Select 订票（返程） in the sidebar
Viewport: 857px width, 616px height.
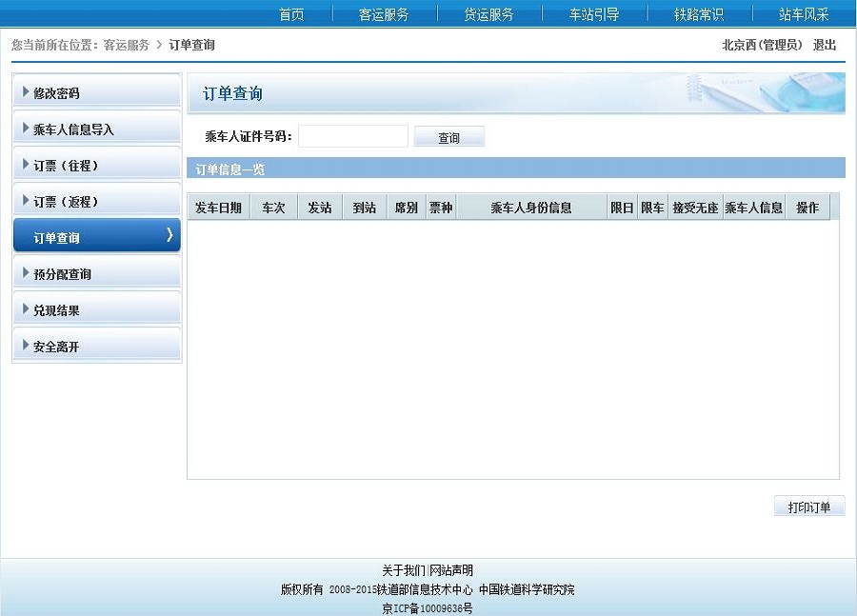96,202
